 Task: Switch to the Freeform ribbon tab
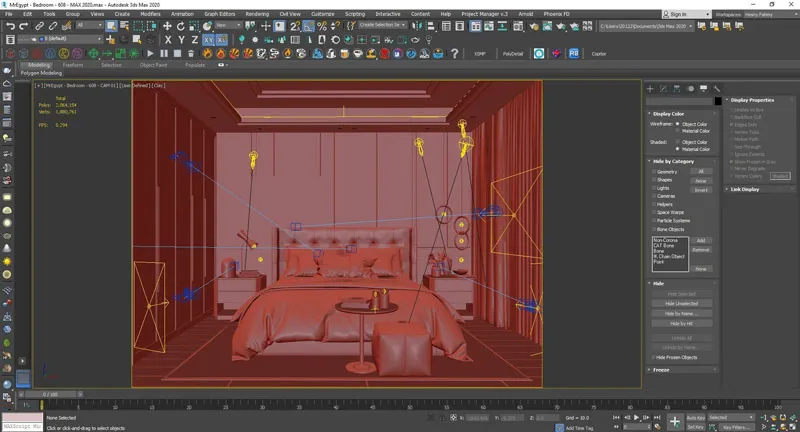[x=73, y=65]
